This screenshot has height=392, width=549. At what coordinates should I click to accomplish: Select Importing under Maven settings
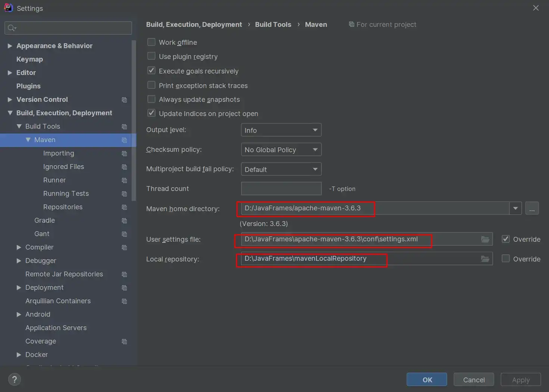(59, 153)
